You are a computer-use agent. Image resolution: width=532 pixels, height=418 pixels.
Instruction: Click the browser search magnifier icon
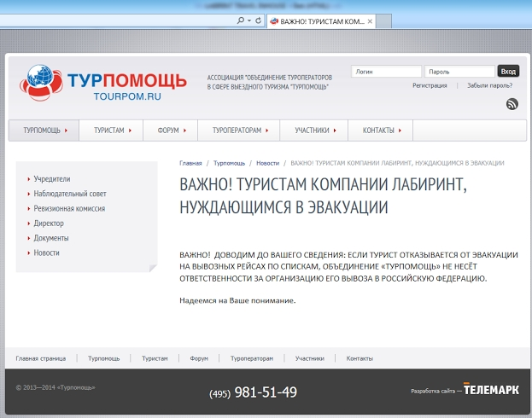click(x=241, y=20)
